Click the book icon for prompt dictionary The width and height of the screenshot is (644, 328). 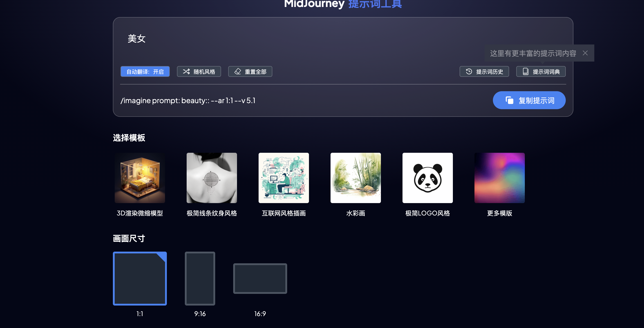(x=525, y=71)
